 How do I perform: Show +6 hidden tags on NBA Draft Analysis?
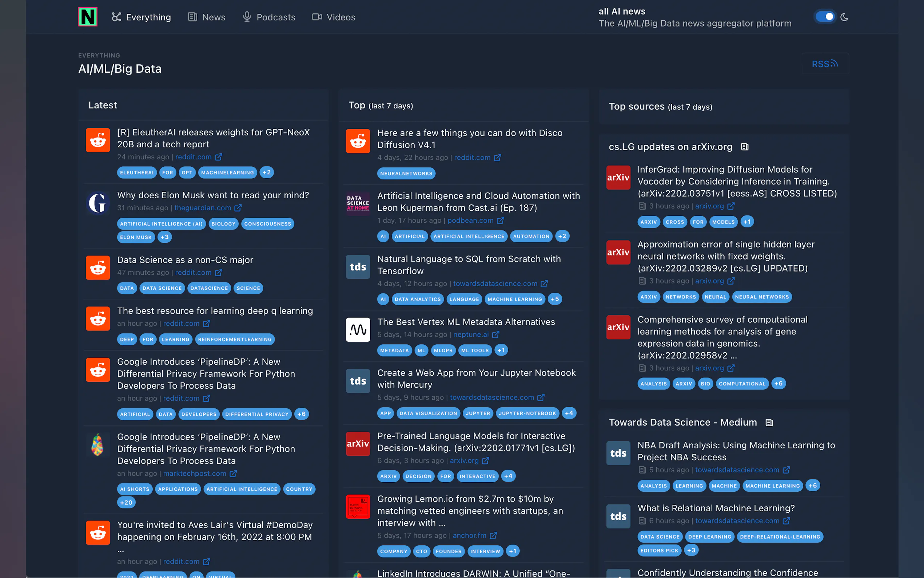click(813, 486)
